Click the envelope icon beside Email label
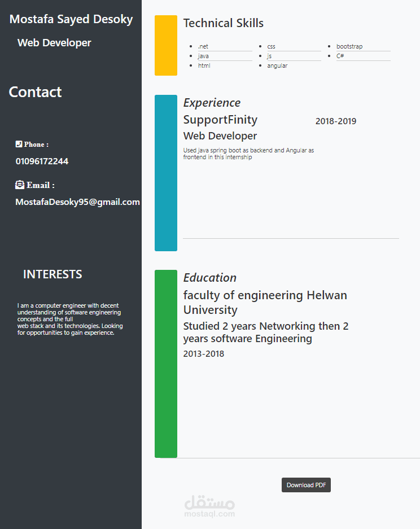This screenshot has height=529, width=420. point(20,185)
